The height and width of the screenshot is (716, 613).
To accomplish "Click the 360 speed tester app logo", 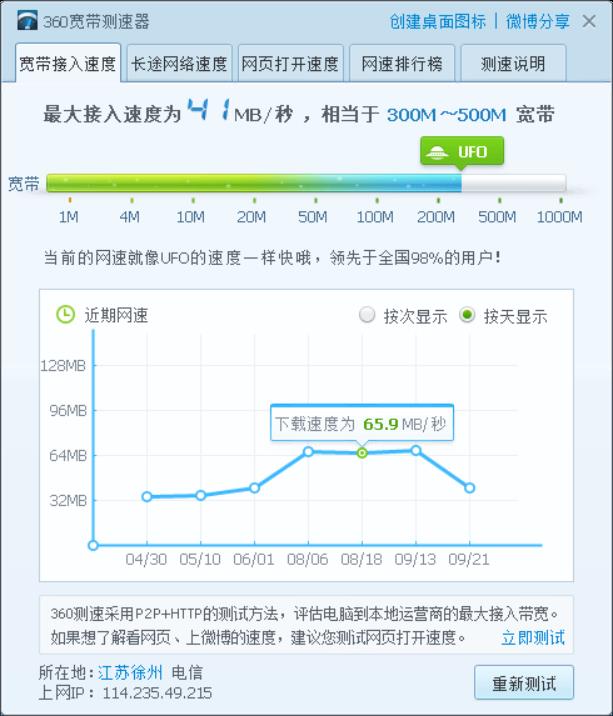I will (x=27, y=21).
